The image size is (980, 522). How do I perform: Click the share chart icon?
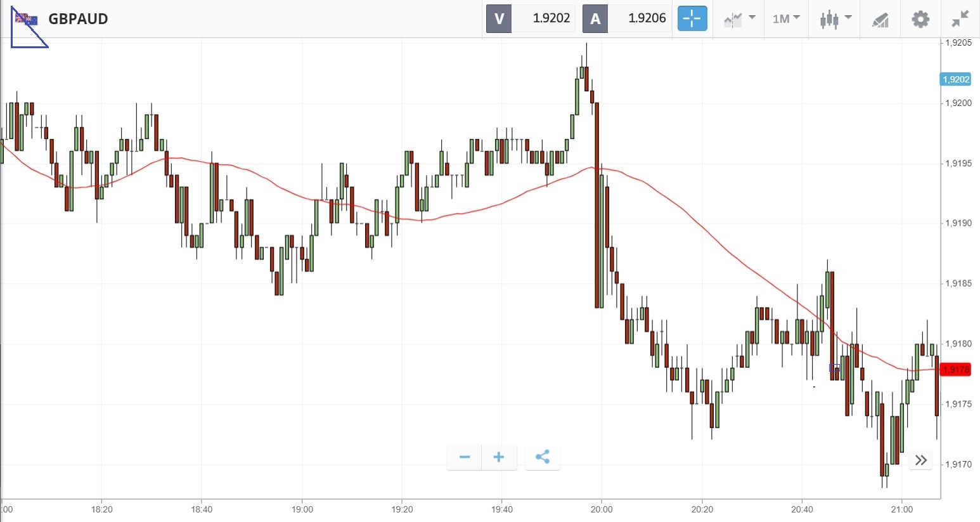click(x=543, y=457)
